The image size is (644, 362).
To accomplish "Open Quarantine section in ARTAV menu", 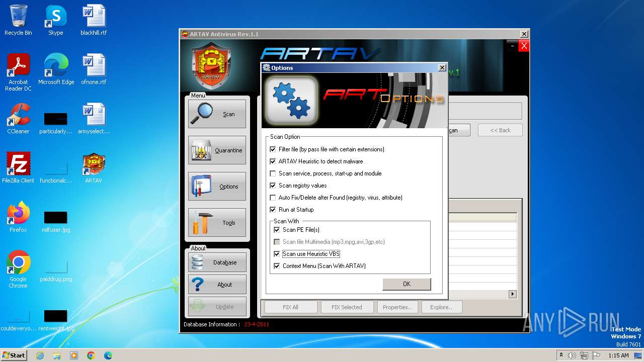I will [x=217, y=150].
